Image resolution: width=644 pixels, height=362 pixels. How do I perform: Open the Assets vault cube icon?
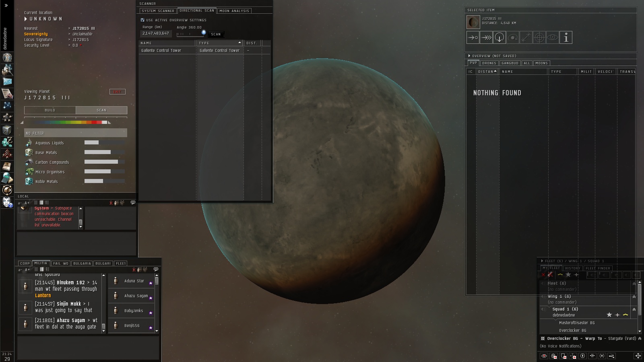7,130
